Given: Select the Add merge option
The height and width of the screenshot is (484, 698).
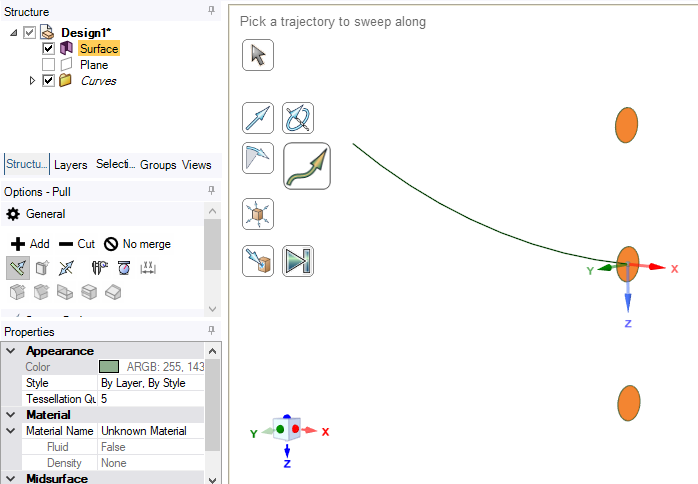Looking at the screenshot, I should [30, 244].
